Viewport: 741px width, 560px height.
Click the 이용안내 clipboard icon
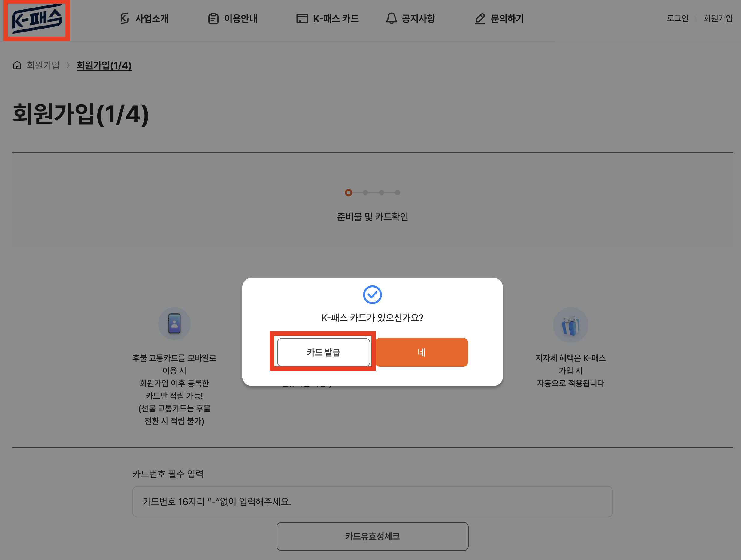coord(213,18)
